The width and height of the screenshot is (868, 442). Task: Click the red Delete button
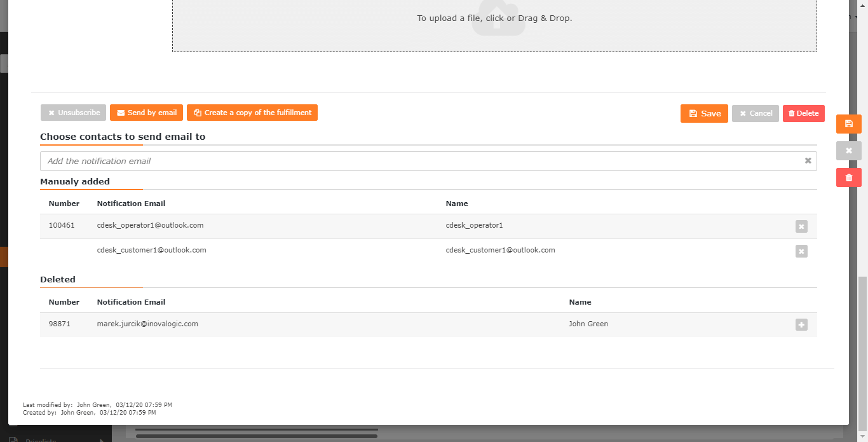[x=804, y=113]
